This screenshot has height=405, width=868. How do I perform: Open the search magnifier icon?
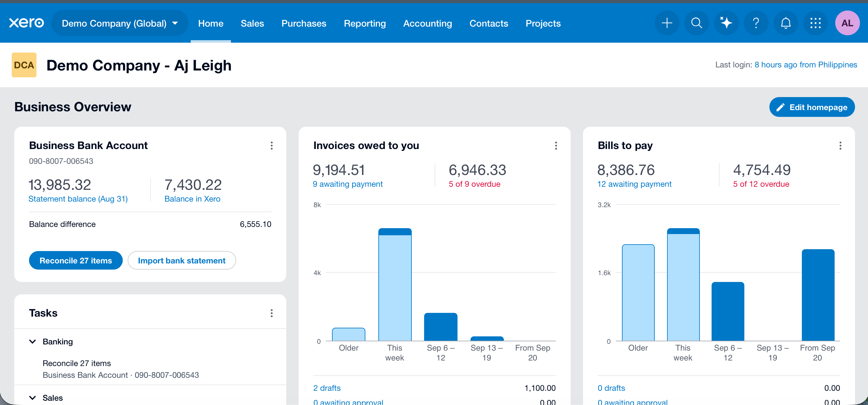(696, 23)
